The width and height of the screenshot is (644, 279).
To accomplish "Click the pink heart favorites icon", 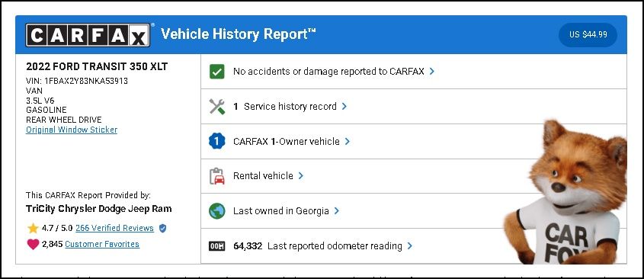I will [x=33, y=245].
